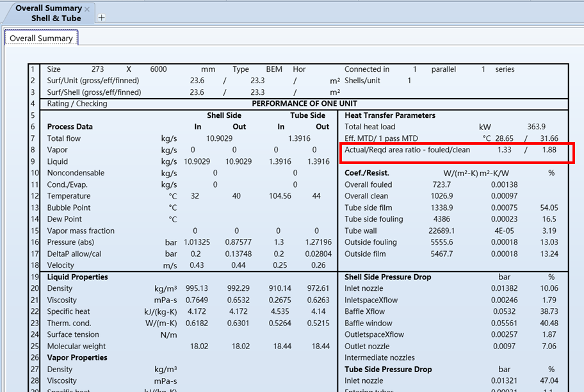Click the Tube side fouling value 4386
584x392 pixels.
coord(442,219)
